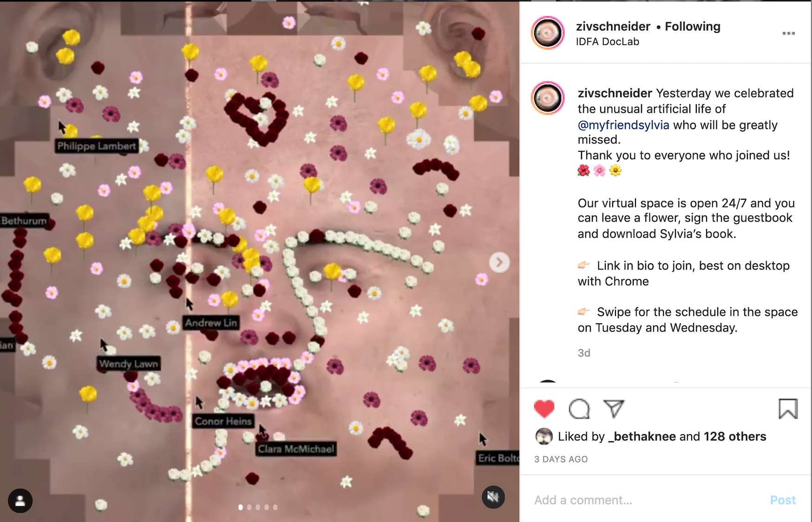Advance carousel with right arrow chevron
Image resolution: width=812 pixels, height=522 pixels.
499,262
